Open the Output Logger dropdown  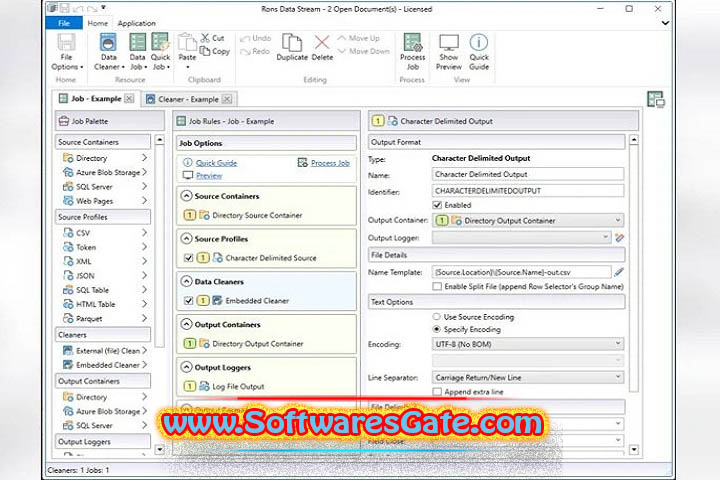pos(521,237)
